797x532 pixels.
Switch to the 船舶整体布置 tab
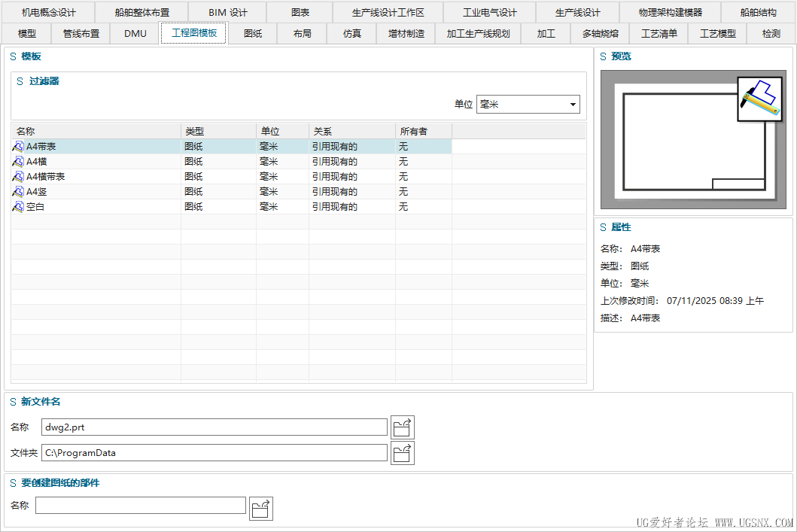pos(141,12)
